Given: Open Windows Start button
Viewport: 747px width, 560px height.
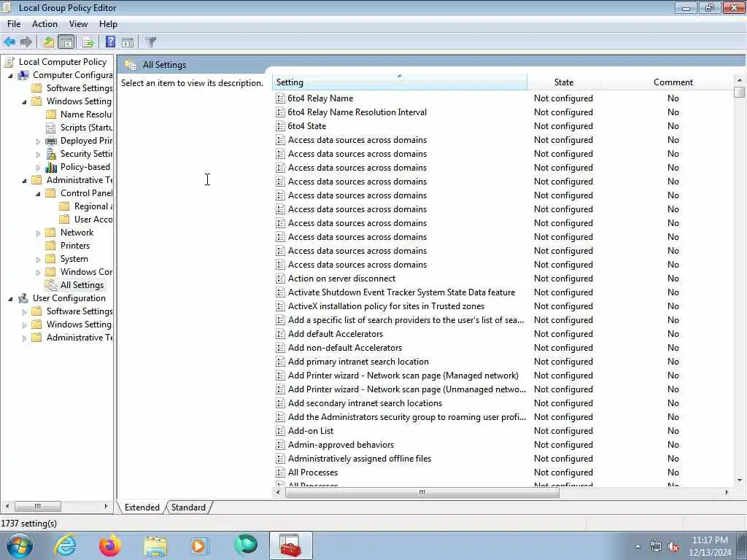Looking at the screenshot, I should pyautogui.click(x=20, y=545).
